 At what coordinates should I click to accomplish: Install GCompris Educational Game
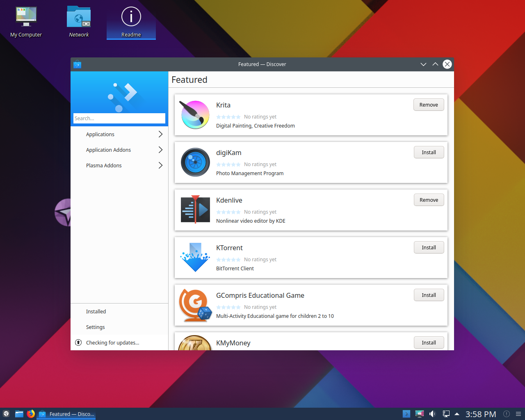tap(429, 295)
